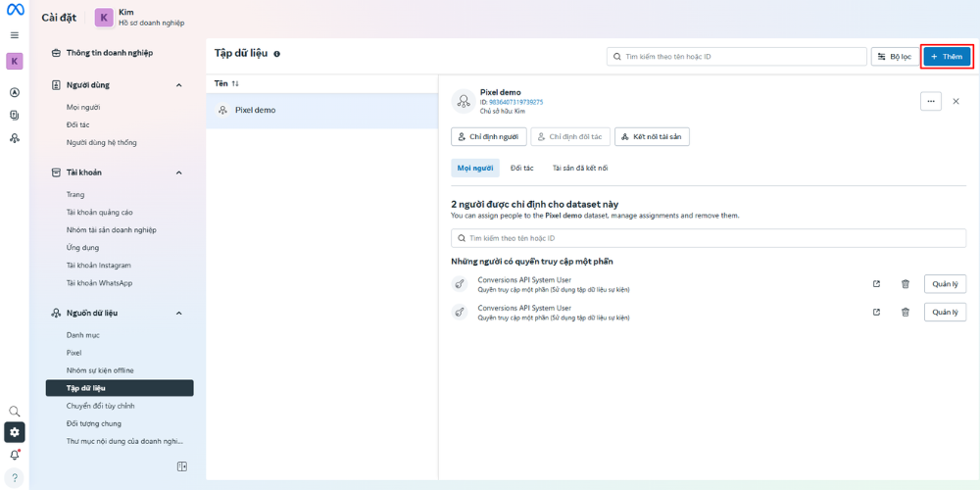Click the info icon next to Tập dữ liệu
980x490 pixels.
[277, 54]
